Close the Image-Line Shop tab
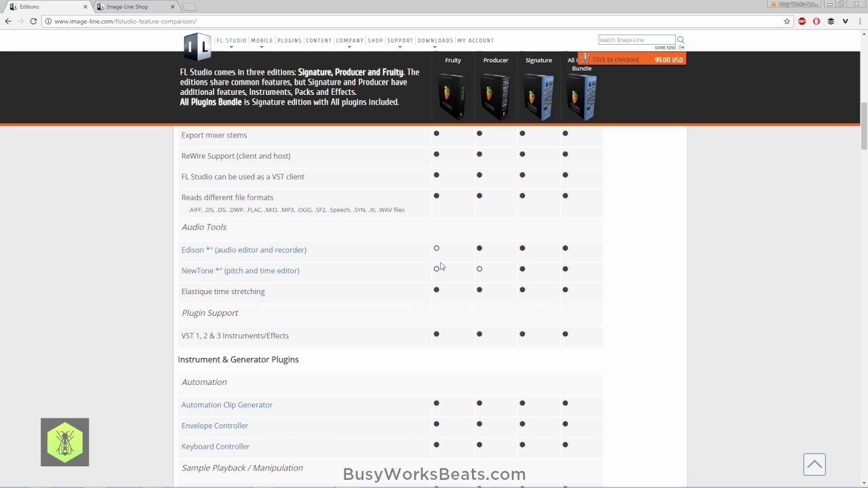The image size is (868, 488). click(x=172, y=7)
